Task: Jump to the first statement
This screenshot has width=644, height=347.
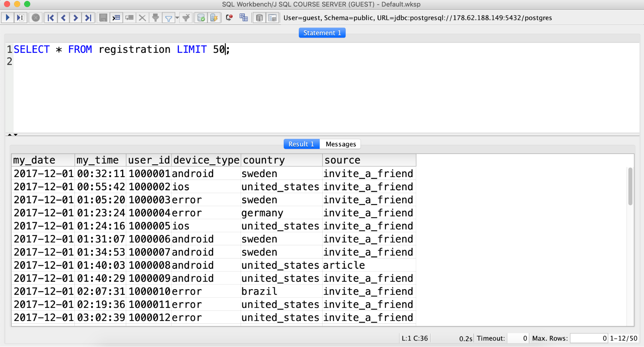Action: [51, 18]
